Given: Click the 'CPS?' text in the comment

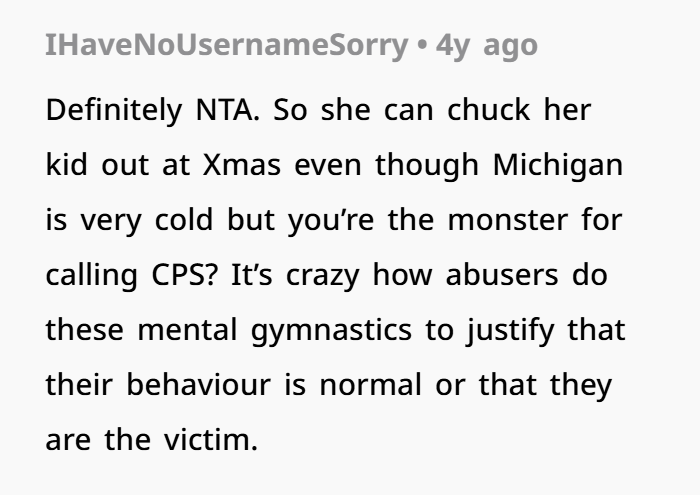Looking at the screenshot, I should tap(184, 275).
